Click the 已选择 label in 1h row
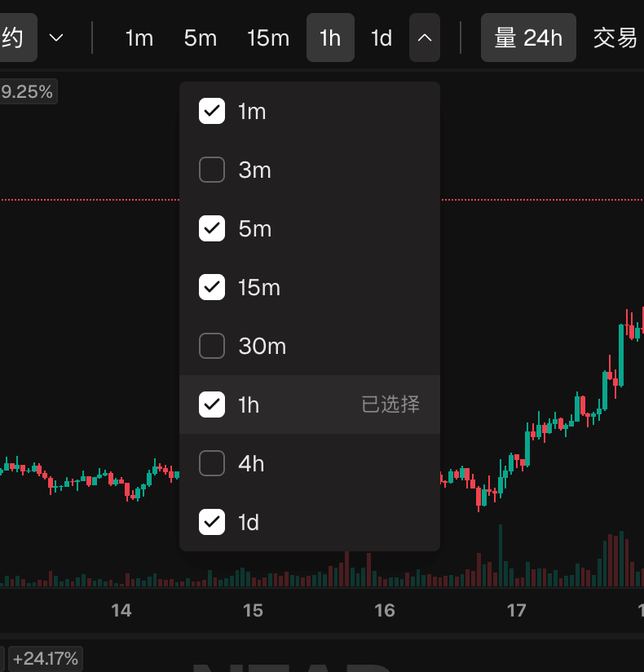This screenshot has height=672, width=644. coord(390,405)
